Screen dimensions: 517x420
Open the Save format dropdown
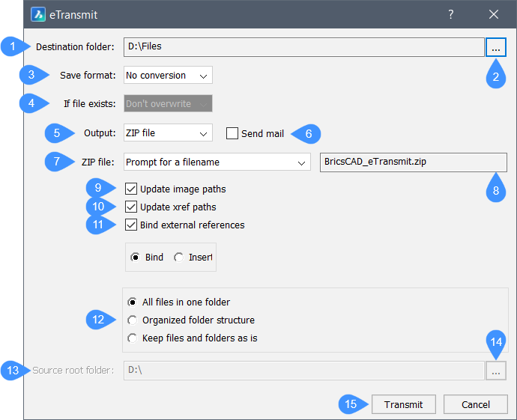coord(168,75)
